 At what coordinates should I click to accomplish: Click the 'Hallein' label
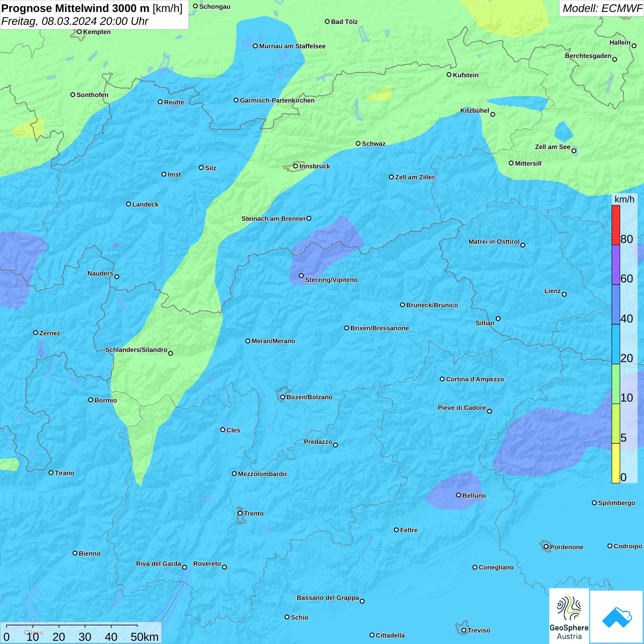pyautogui.click(x=620, y=42)
